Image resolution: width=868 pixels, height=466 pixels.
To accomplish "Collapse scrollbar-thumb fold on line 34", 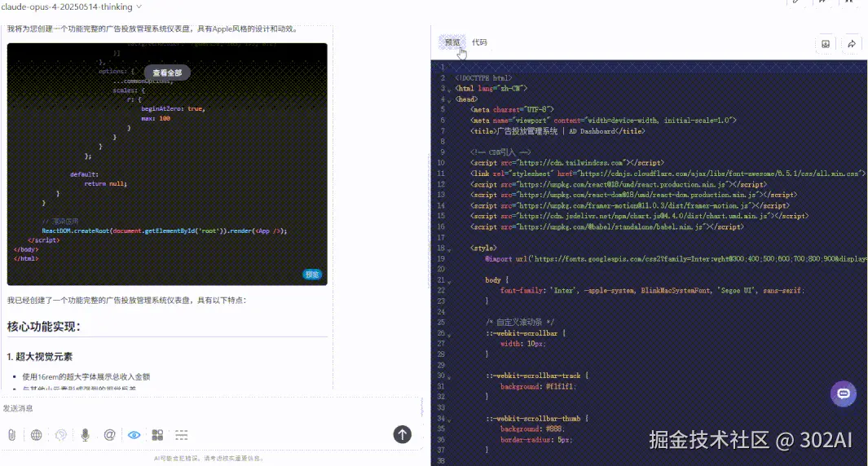I will 449,420.
